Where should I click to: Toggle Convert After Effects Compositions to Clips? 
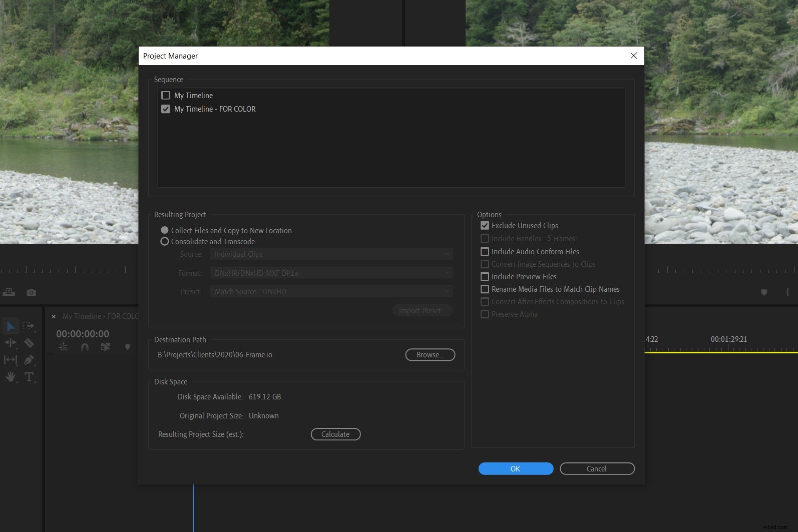pyautogui.click(x=485, y=302)
